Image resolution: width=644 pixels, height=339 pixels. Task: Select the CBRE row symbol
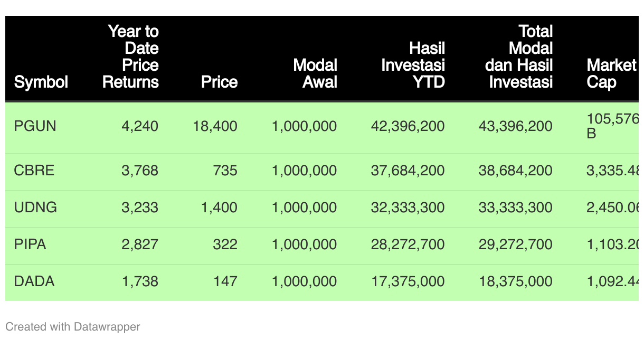34,171
